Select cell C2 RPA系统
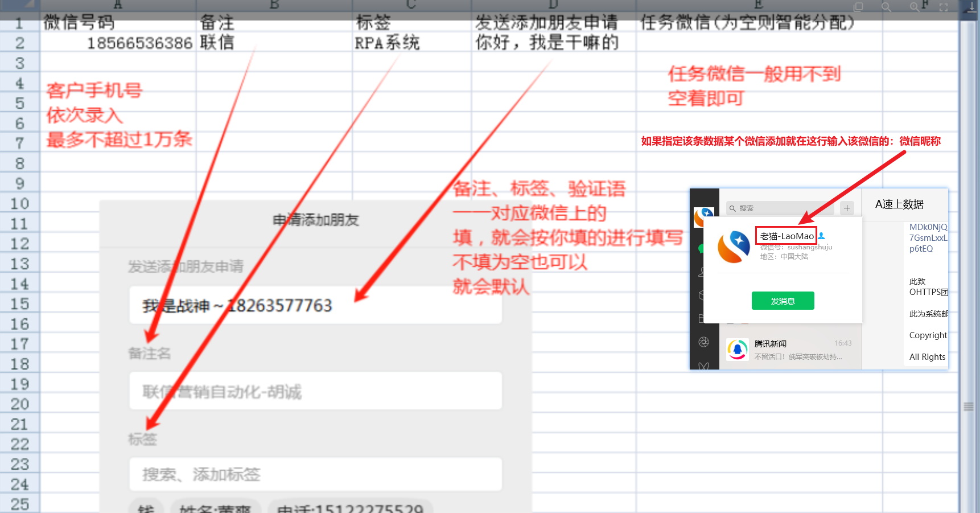Image resolution: width=980 pixels, height=513 pixels. click(x=412, y=43)
